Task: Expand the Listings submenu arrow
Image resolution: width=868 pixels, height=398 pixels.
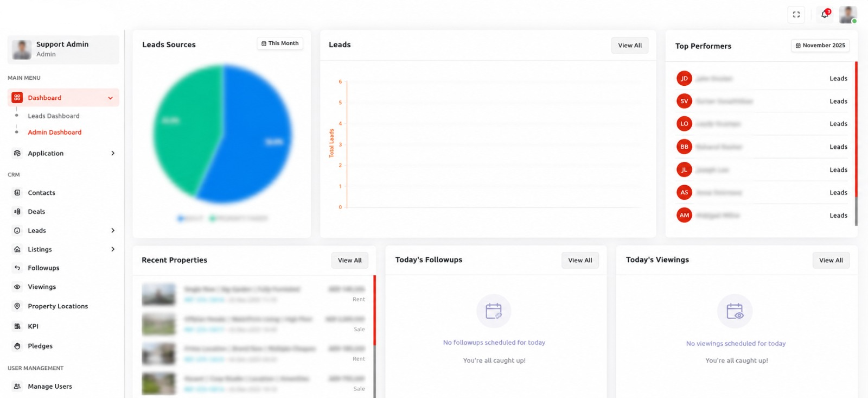Action: 113,249
